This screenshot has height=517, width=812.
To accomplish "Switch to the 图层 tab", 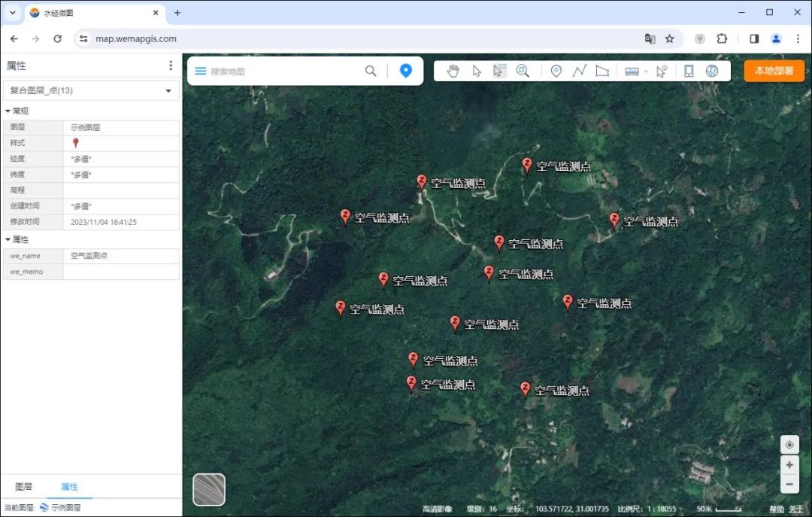I will [x=23, y=487].
